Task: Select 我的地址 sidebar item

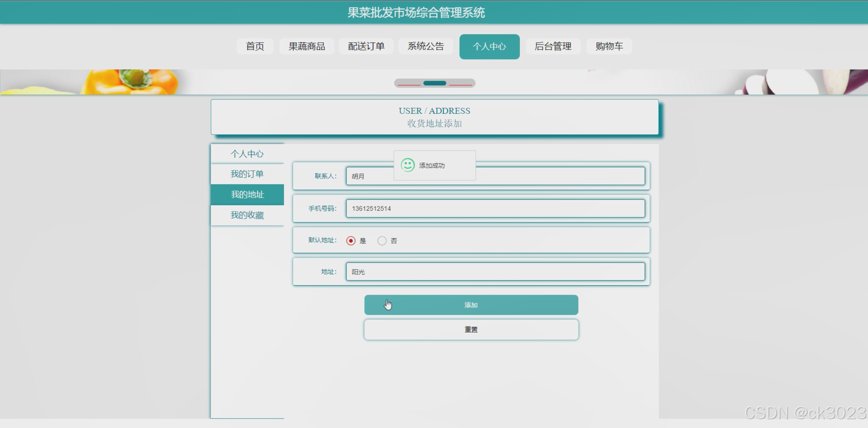Action: (247, 195)
